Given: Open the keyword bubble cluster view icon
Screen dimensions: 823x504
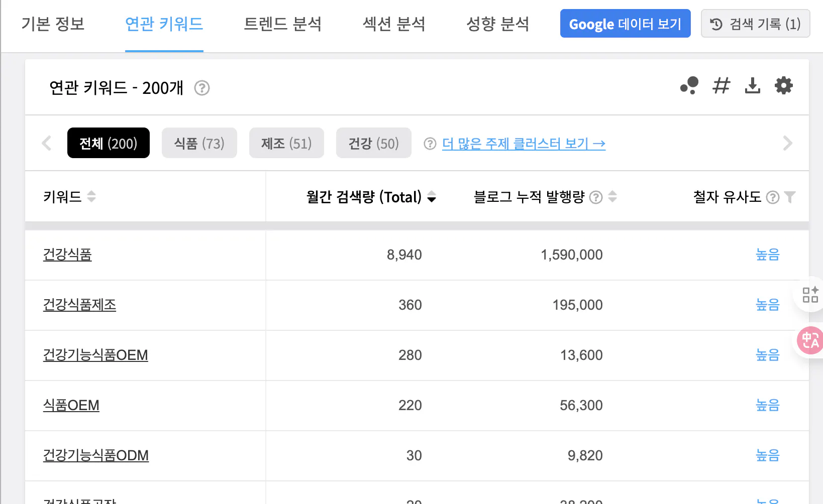Looking at the screenshot, I should [689, 86].
